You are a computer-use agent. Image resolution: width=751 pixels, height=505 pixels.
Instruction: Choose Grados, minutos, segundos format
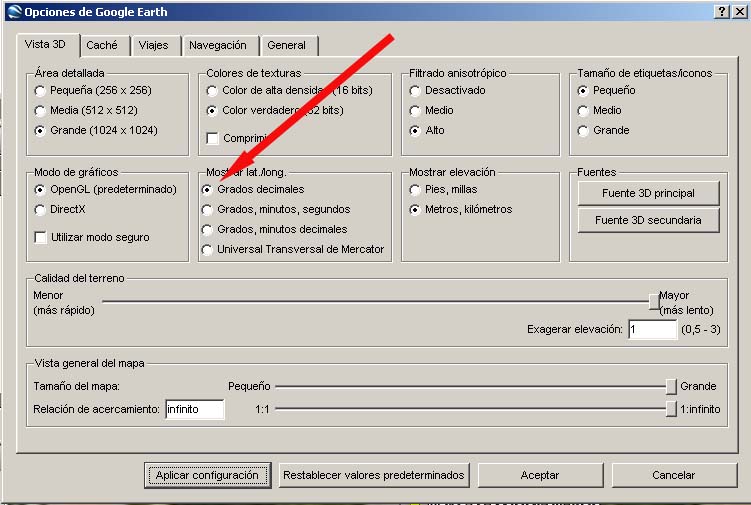[208, 210]
